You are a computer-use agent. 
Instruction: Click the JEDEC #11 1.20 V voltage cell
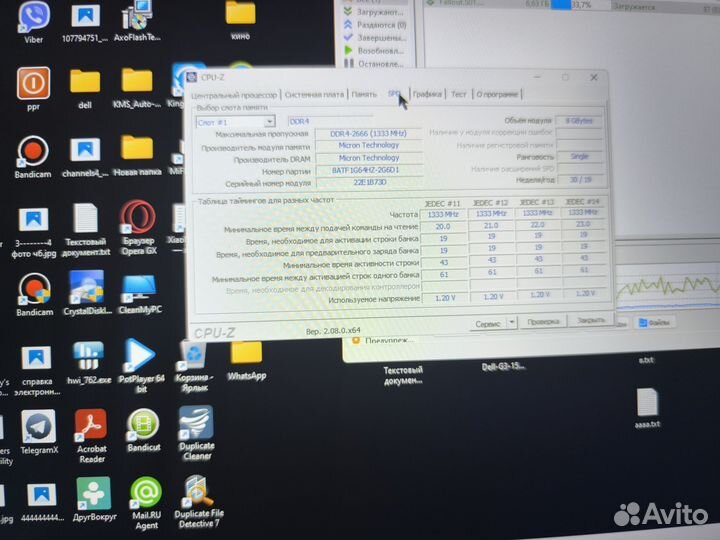coord(445,298)
